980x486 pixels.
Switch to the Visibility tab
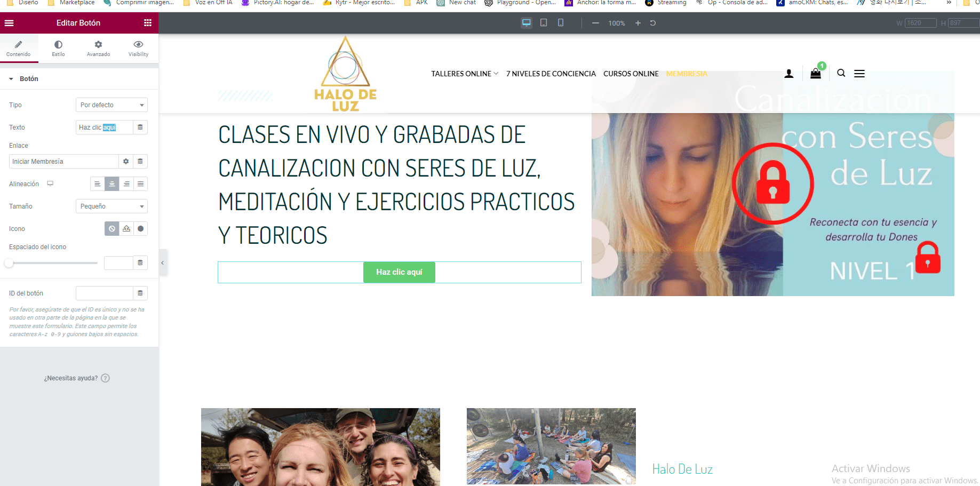coord(138,48)
